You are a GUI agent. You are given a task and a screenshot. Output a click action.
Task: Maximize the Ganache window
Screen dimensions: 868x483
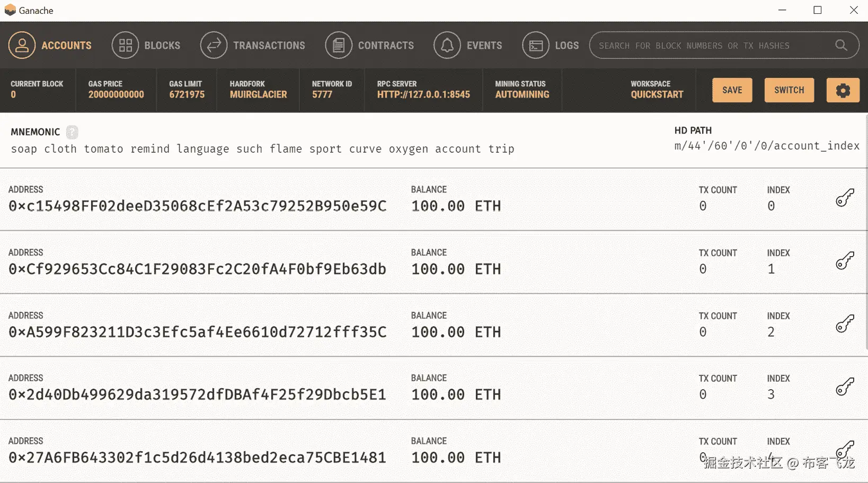pos(818,11)
